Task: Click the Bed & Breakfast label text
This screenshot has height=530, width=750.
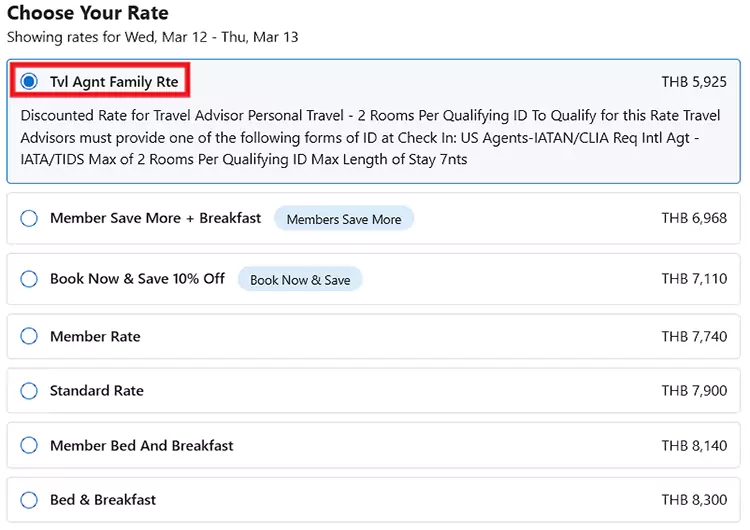Action: click(x=103, y=499)
